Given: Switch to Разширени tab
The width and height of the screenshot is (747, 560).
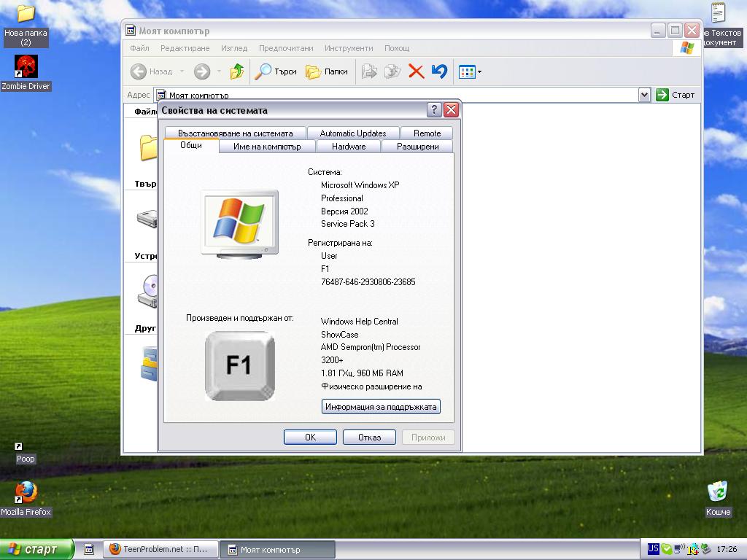Looking at the screenshot, I should pos(418,147).
